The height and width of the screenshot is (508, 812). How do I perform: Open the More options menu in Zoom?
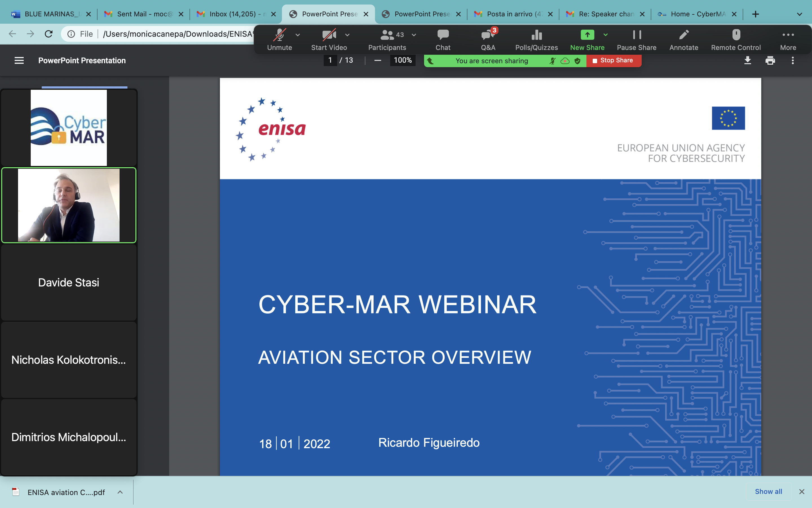coord(788,40)
